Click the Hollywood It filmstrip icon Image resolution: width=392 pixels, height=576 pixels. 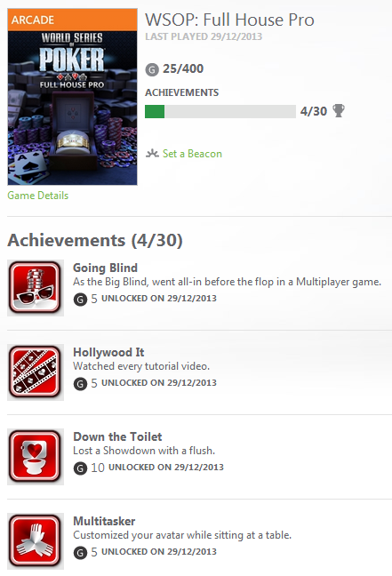coord(36,372)
